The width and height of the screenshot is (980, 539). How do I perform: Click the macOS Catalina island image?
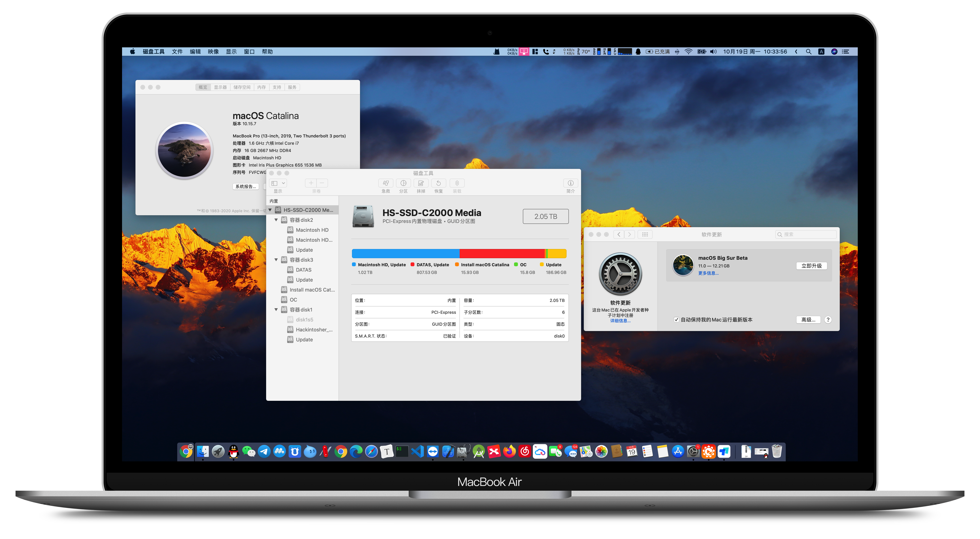click(x=185, y=150)
